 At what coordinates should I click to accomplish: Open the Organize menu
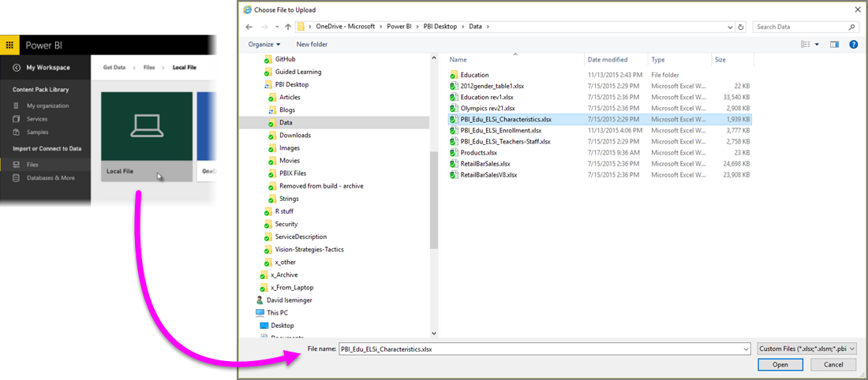click(x=264, y=44)
